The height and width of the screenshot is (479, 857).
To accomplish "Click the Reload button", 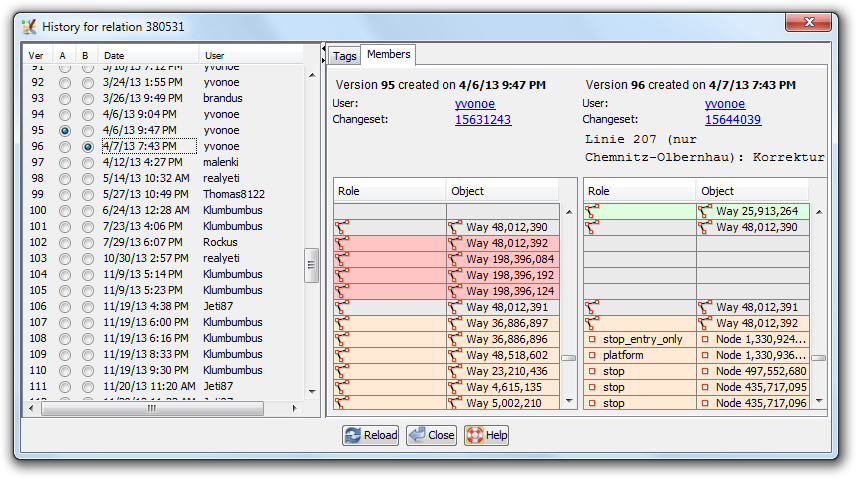I will tap(371, 435).
